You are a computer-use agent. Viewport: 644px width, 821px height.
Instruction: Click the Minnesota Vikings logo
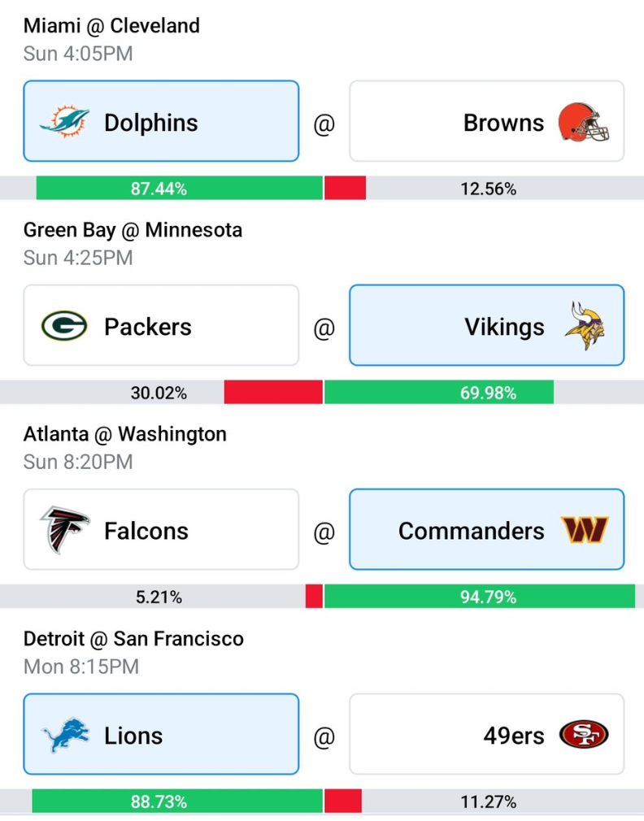tap(585, 326)
